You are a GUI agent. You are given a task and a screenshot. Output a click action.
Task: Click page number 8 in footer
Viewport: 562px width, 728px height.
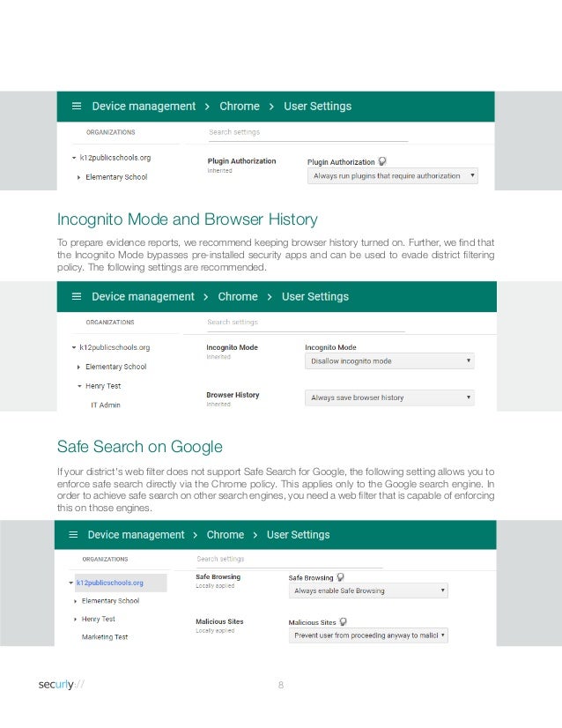(x=281, y=685)
